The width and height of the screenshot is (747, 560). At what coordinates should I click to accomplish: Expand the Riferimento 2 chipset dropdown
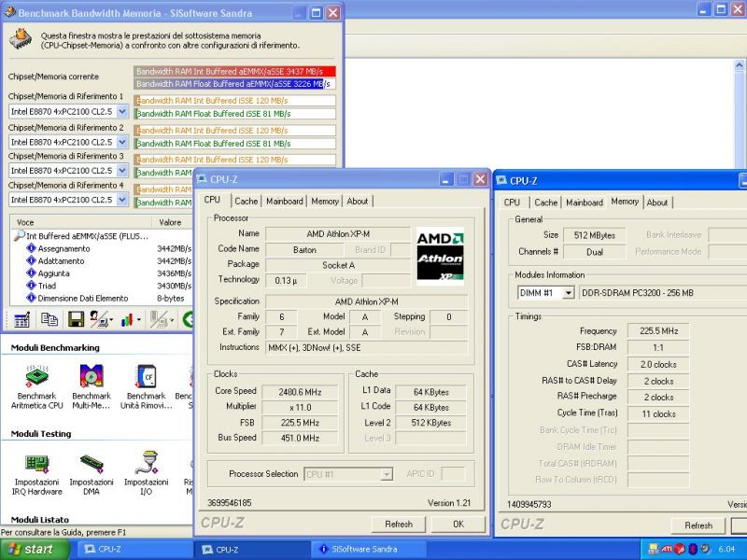[x=122, y=142]
